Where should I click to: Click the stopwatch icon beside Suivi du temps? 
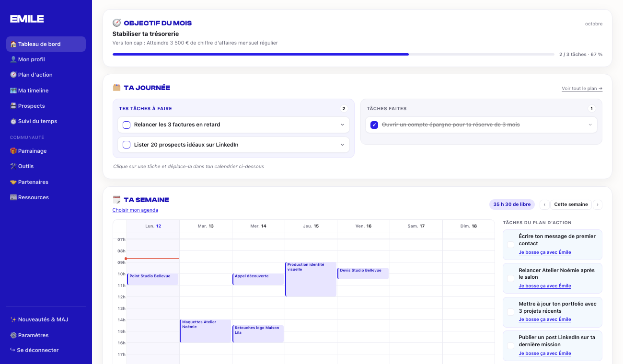click(13, 121)
